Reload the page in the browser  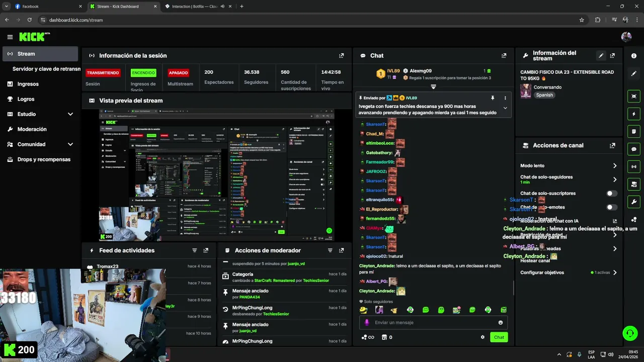click(x=29, y=20)
